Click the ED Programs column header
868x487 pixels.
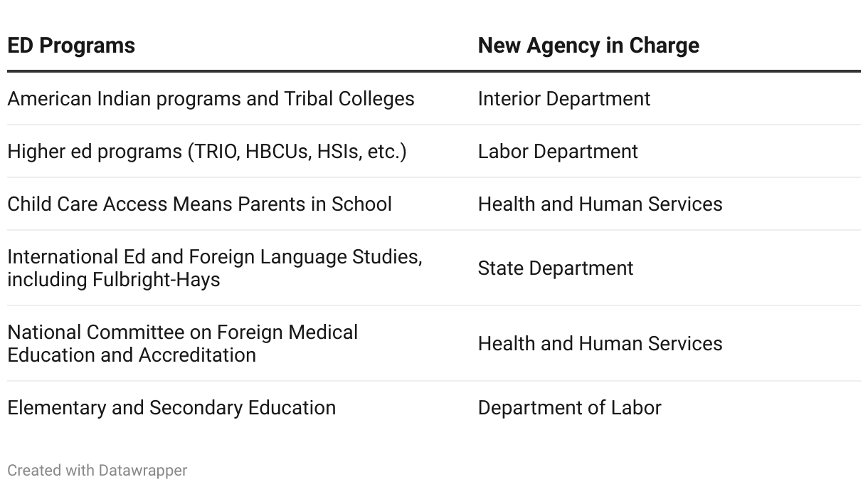[71, 46]
